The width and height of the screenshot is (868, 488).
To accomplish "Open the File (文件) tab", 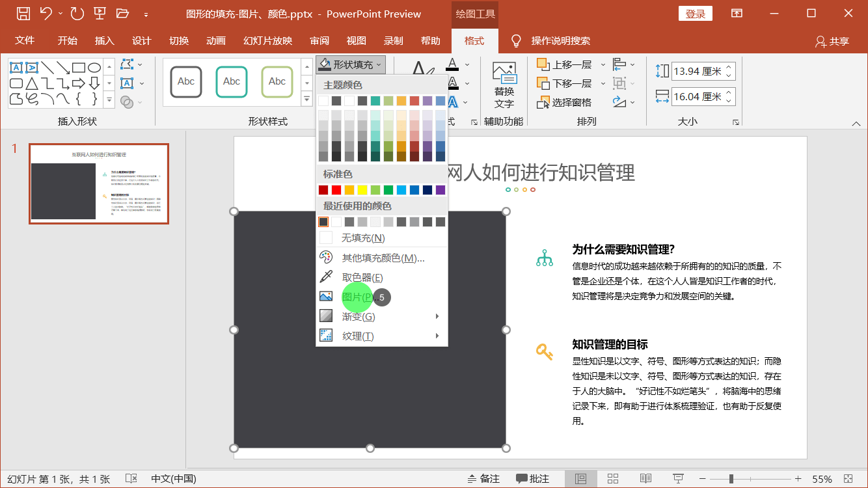I will [x=25, y=40].
